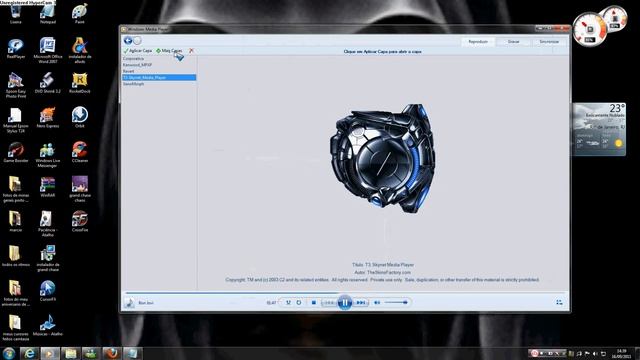Open the folder below fotos de minas gerais
The height and width of the screenshot is (360, 640).
click(16, 222)
